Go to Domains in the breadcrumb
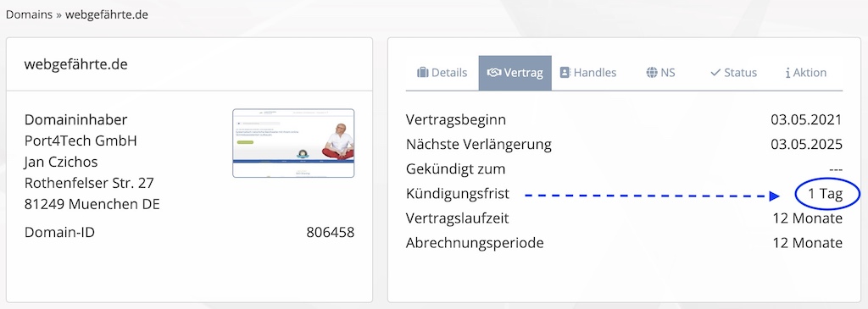Image resolution: width=868 pixels, height=309 pixels. pyautogui.click(x=29, y=14)
